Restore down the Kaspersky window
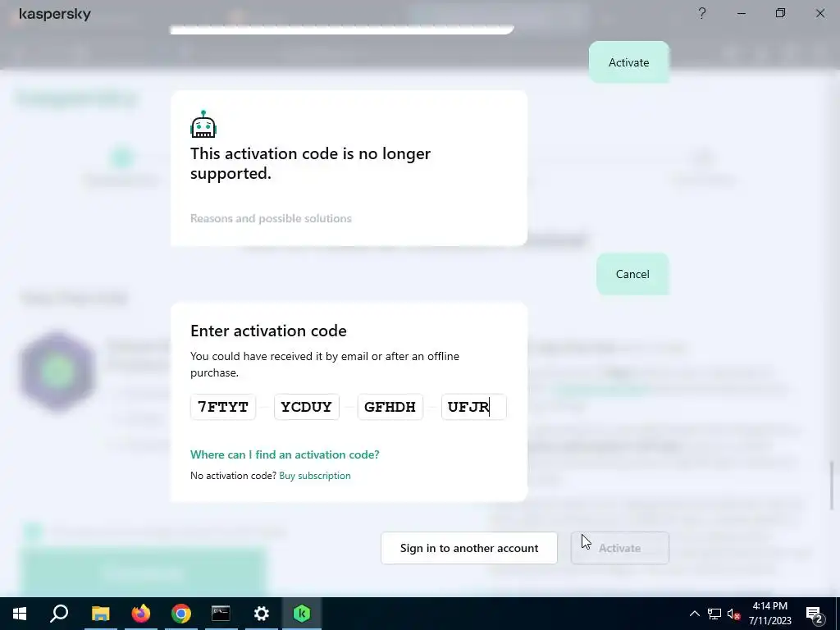 click(781, 13)
